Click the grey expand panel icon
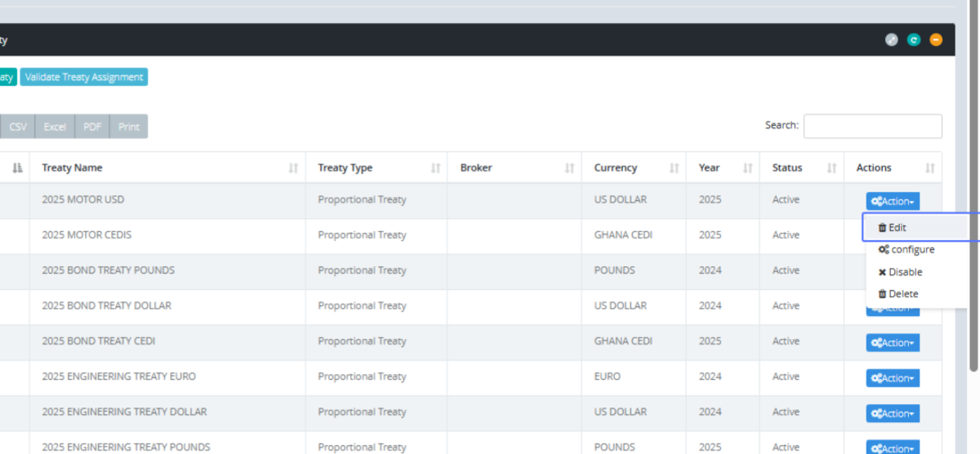980x454 pixels. [x=892, y=40]
